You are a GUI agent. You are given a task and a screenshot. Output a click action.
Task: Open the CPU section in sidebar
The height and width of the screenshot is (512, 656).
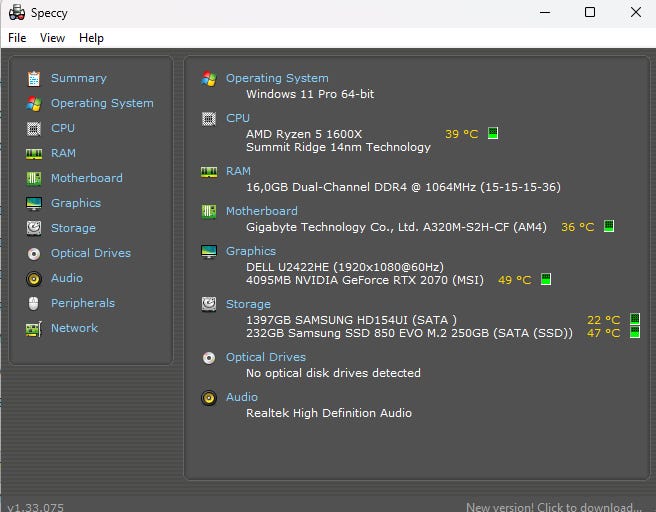63,128
